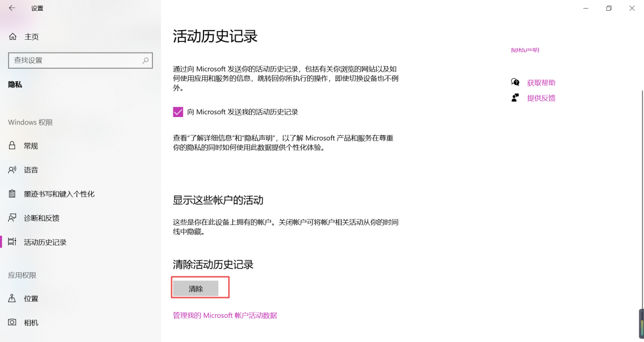Click the 提供反馈 person icon
Image resolution: width=644 pixels, height=342 pixels.
[x=515, y=98]
